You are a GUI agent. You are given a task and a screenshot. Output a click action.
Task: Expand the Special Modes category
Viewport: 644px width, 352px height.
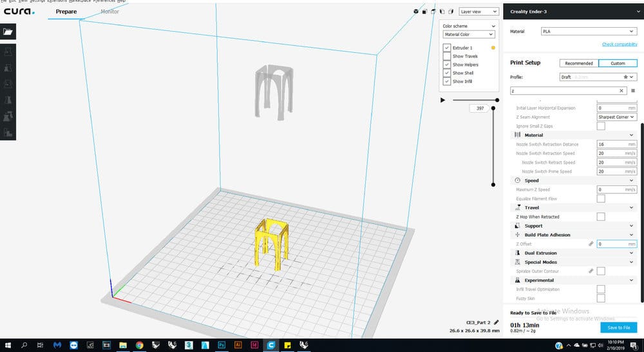(x=573, y=262)
